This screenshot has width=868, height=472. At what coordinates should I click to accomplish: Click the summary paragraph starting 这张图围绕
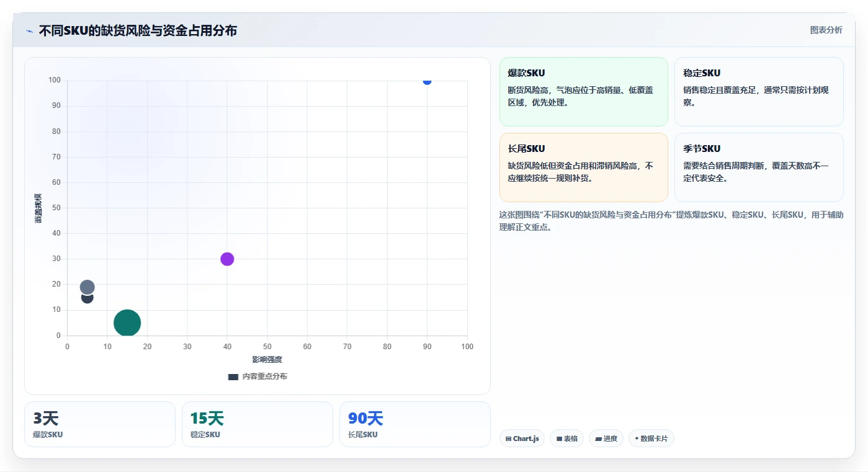671,221
